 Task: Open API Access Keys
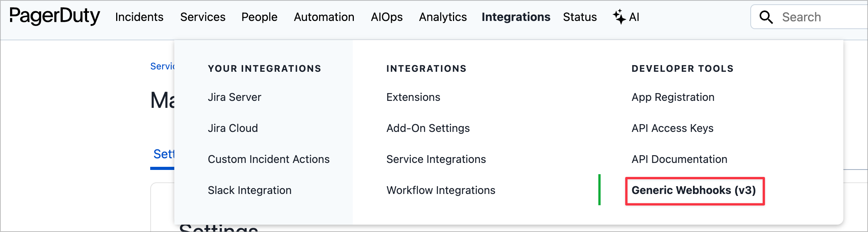pyautogui.click(x=672, y=128)
